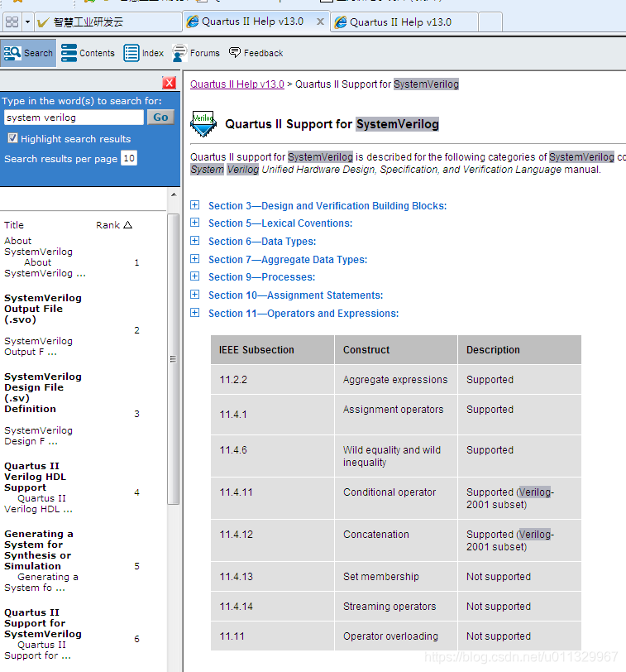626x672 pixels.
Task: Open the Index pane
Action: coord(144,53)
